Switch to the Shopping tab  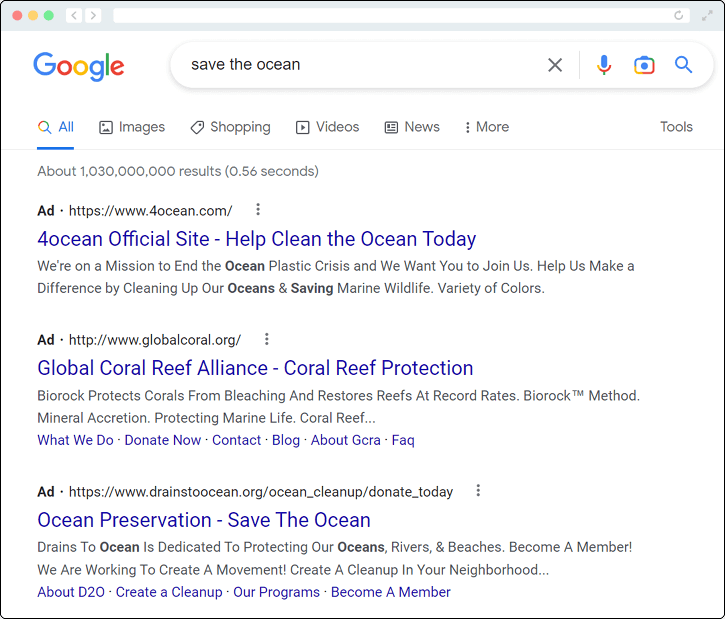[x=231, y=127]
